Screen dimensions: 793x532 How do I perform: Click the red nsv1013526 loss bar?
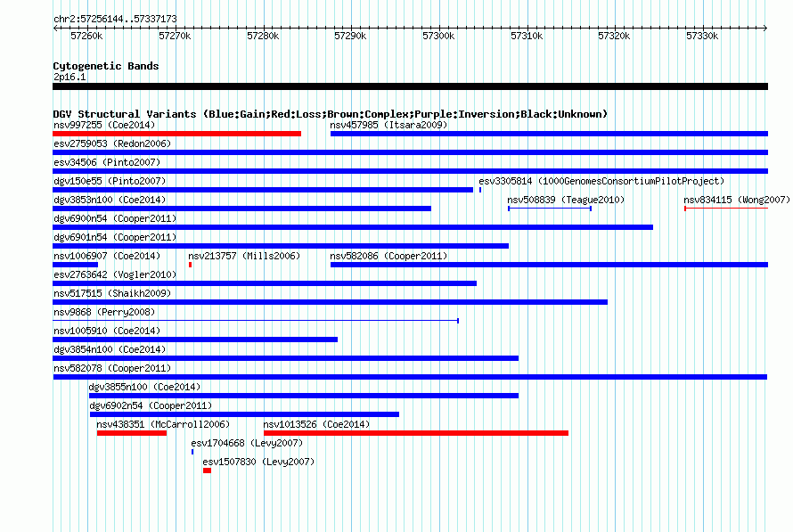coord(416,433)
